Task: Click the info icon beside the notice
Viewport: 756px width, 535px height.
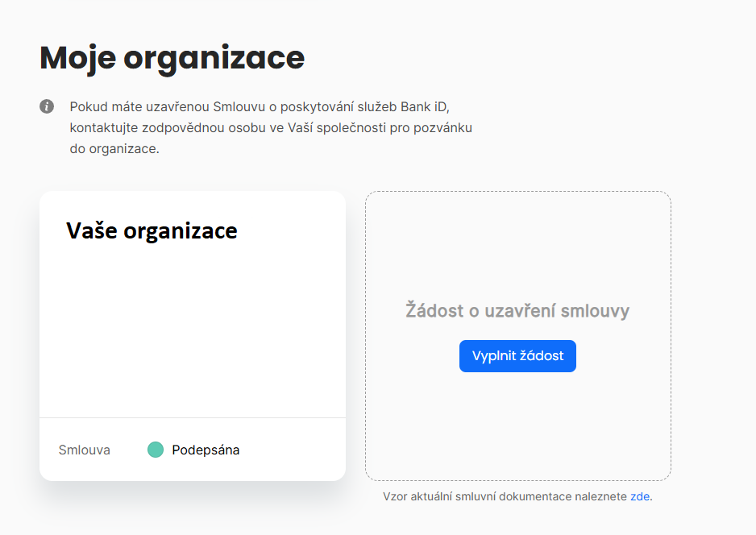Action: [47, 106]
